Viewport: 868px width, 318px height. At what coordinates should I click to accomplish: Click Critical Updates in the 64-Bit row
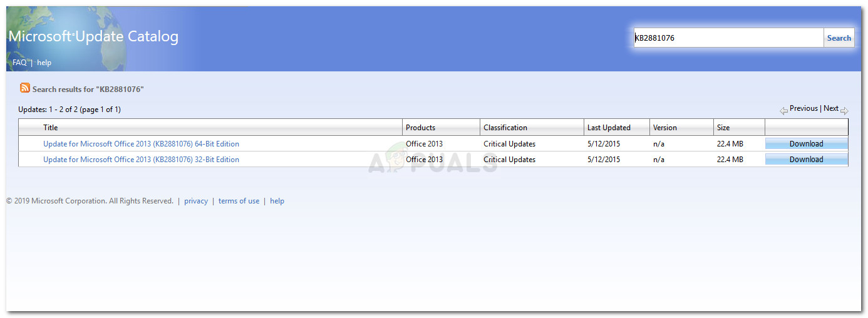point(509,144)
